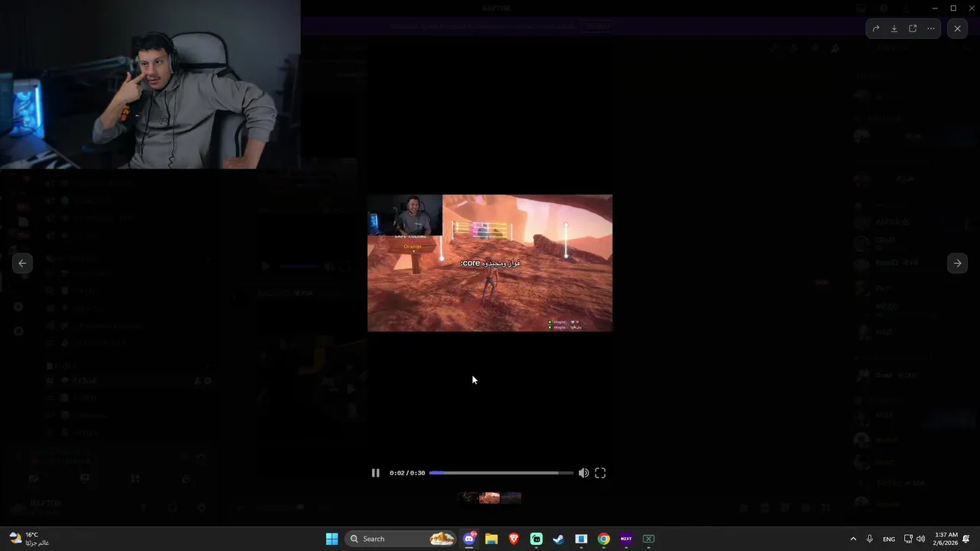The width and height of the screenshot is (980, 551).
Task: Open File Explorer from the taskbar
Action: tap(492, 539)
